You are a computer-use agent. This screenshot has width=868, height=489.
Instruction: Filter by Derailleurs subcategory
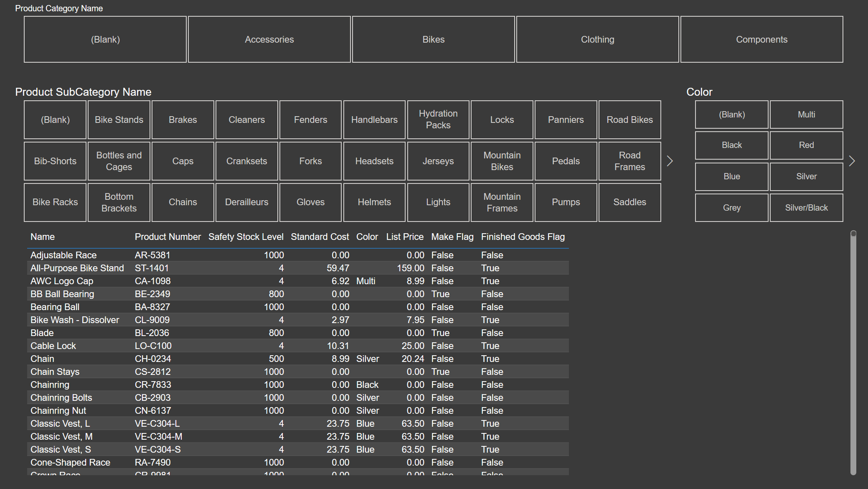click(x=247, y=202)
